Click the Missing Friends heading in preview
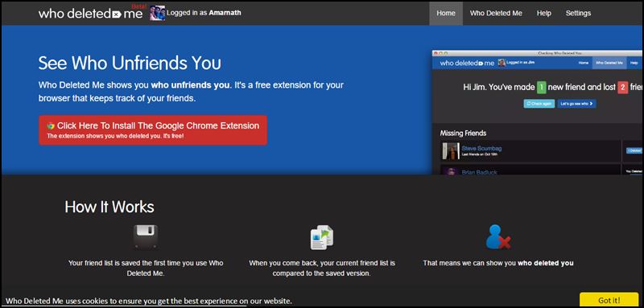Image resolution: width=644 pixels, height=308 pixels. (463, 133)
